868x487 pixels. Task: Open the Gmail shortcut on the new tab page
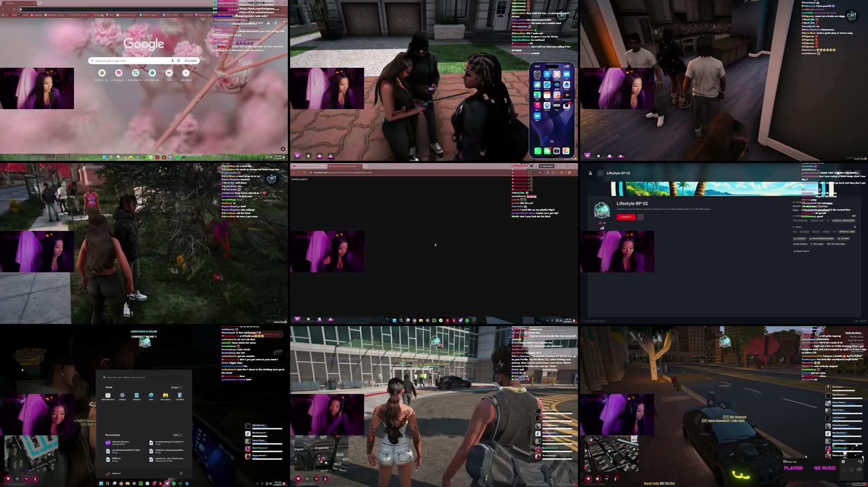pos(169,73)
